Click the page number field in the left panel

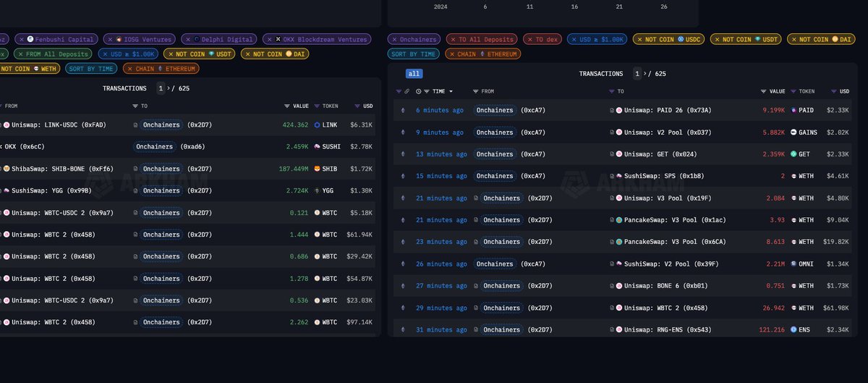point(161,88)
